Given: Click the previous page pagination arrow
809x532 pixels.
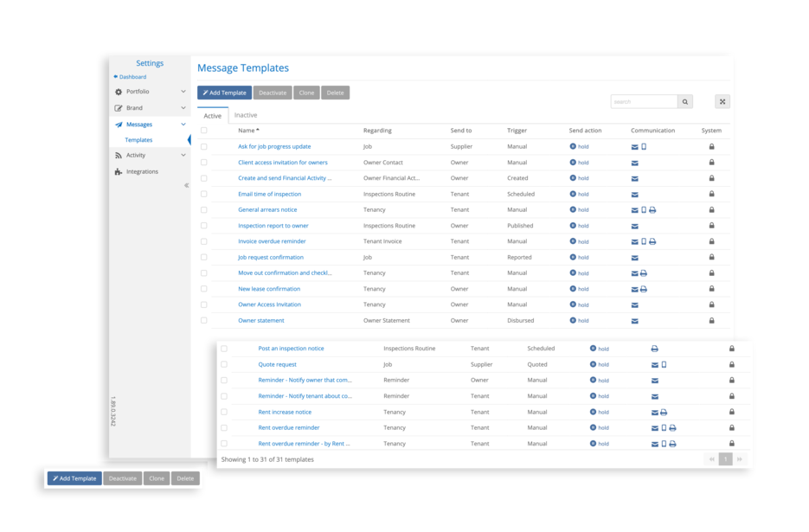Looking at the screenshot, I should [x=712, y=459].
